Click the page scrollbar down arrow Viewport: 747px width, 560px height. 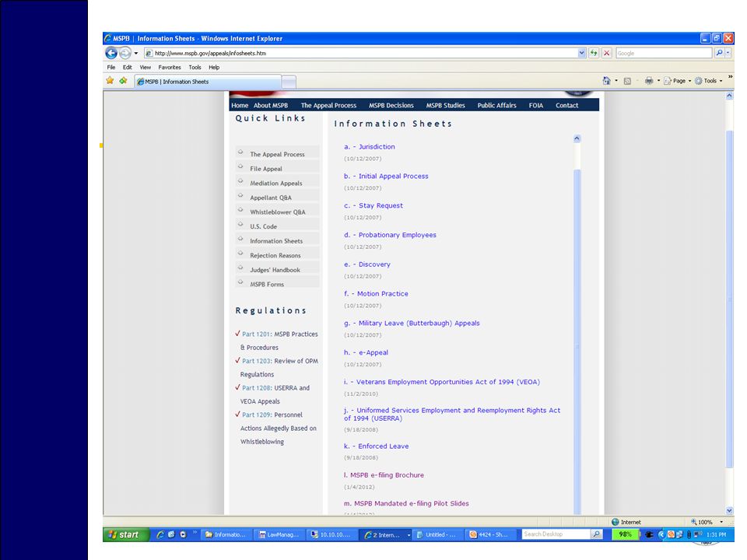pos(729,510)
